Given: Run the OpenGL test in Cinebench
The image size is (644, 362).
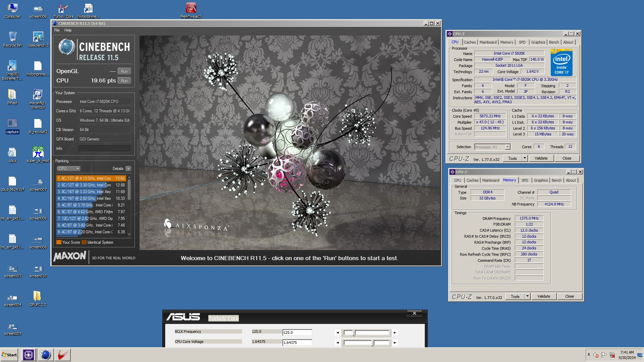Looking at the screenshot, I should [x=124, y=71].
